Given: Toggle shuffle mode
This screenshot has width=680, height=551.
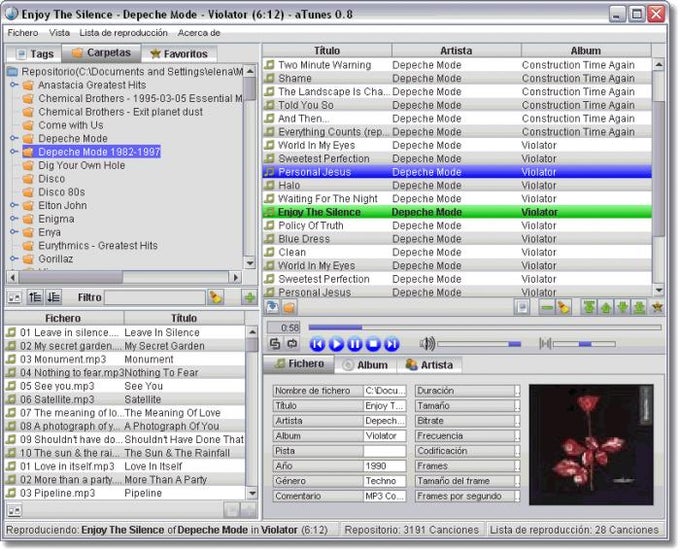Looking at the screenshot, I should pyautogui.click(x=275, y=344).
